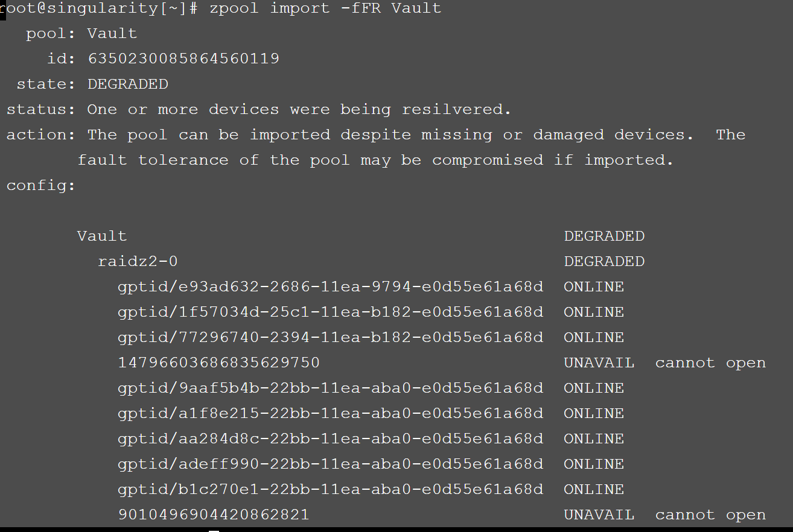Click DEGRADED status beside raidz2-0
Image resolution: width=793 pixels, height=532 pixels.
pos(604,261)
